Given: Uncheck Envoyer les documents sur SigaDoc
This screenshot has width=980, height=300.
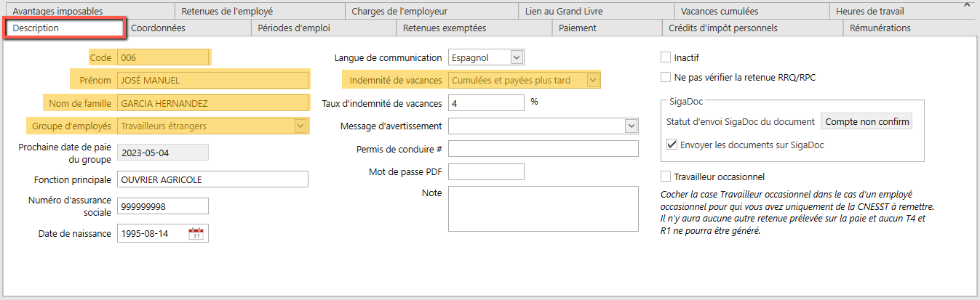Looking at the screenshot, I should tap(672, 145).
